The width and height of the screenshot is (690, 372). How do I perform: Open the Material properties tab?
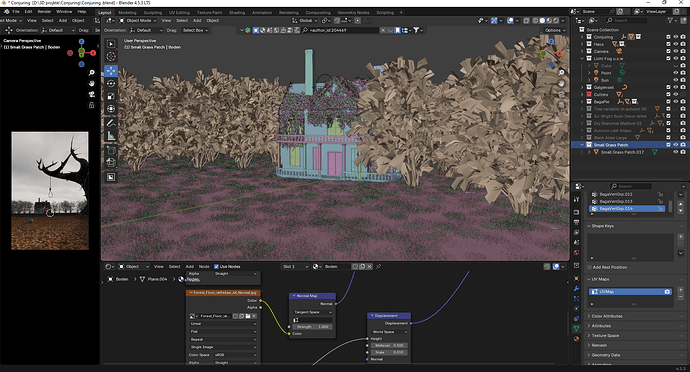click(x=576, y=339)
